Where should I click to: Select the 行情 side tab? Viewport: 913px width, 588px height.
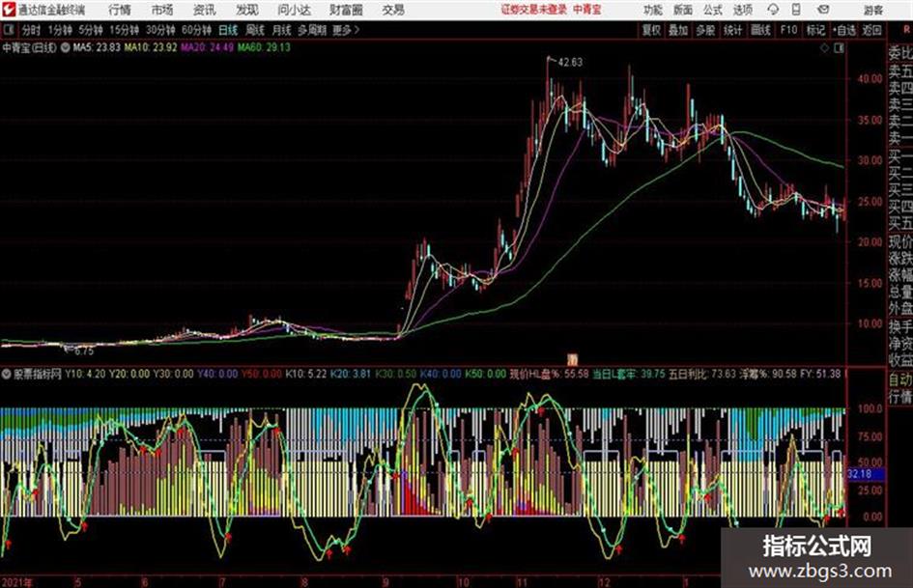pyautogui.click(x=899, y=397)
